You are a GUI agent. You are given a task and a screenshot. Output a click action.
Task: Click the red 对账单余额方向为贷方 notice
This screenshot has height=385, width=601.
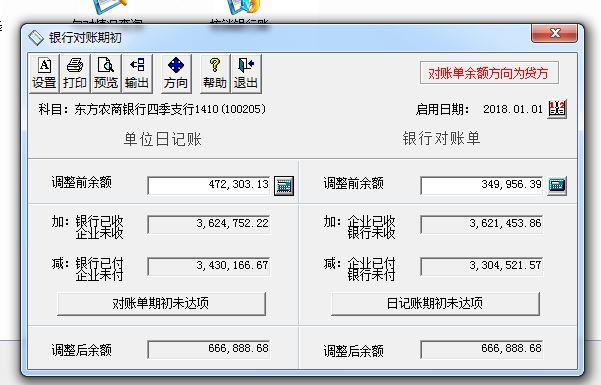[489, 72]
